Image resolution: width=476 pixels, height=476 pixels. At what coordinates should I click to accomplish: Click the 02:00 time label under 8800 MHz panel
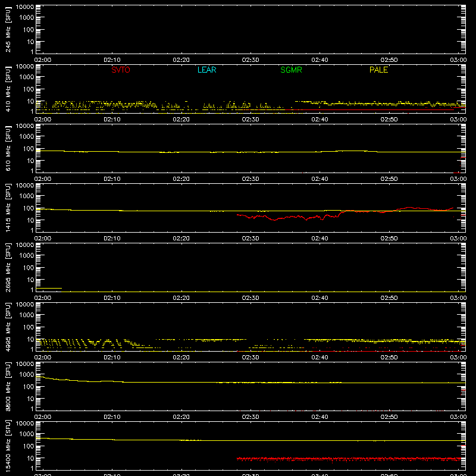43,417
